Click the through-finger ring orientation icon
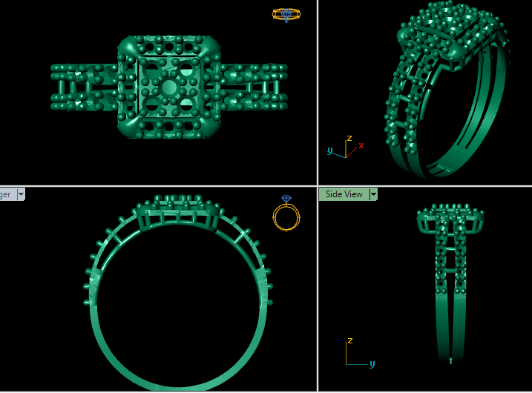The image size is (532, 393). (286, 214)
